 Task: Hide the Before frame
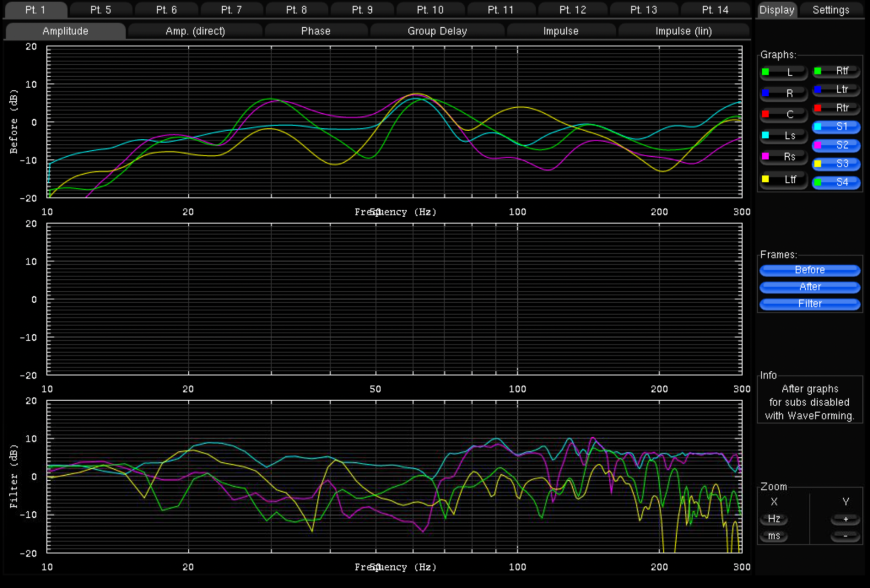(810, 270)
